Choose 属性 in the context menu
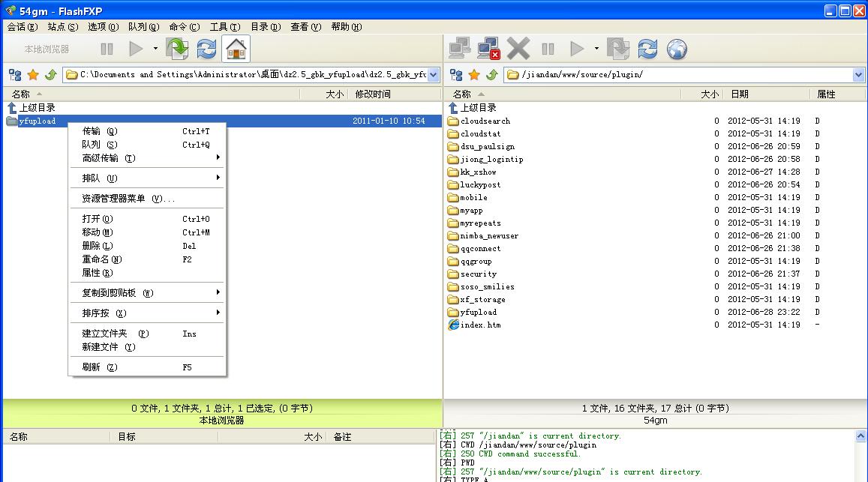This screenshot has height=482, width=868. (x=147, y=273)
